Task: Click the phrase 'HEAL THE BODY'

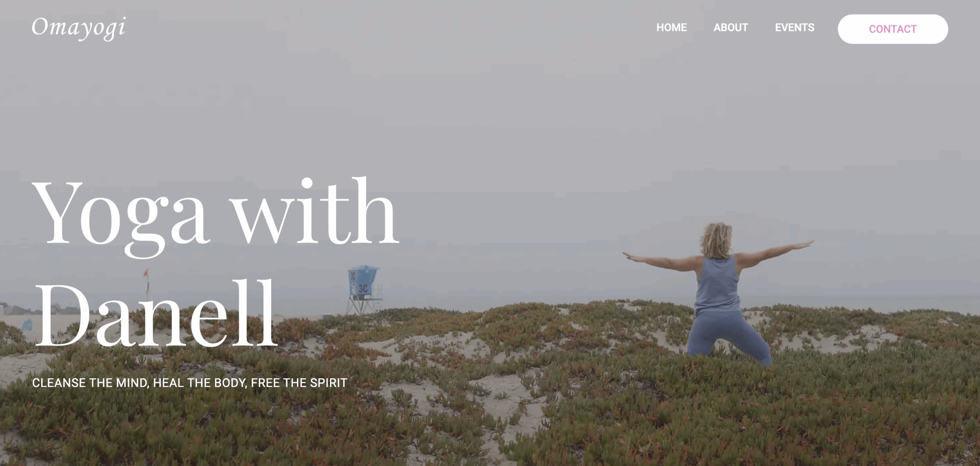Action: 200,383
